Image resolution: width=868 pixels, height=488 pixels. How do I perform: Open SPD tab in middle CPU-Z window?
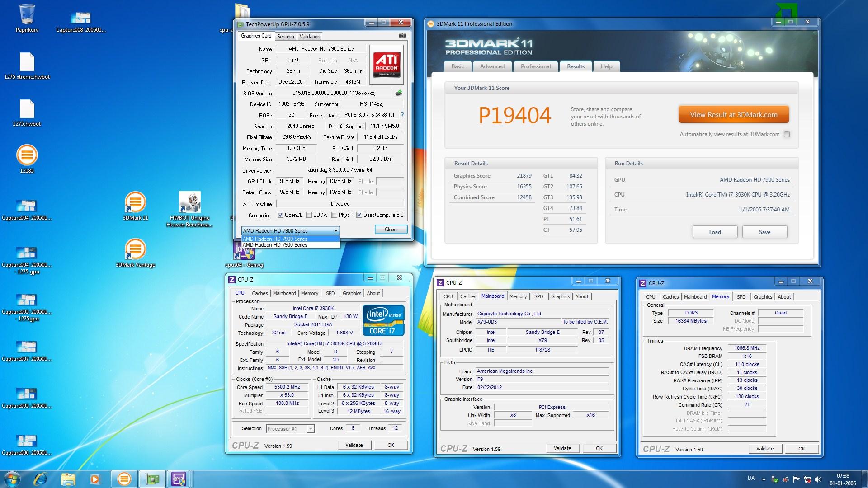pyautogui.click(x=538, y=296)
